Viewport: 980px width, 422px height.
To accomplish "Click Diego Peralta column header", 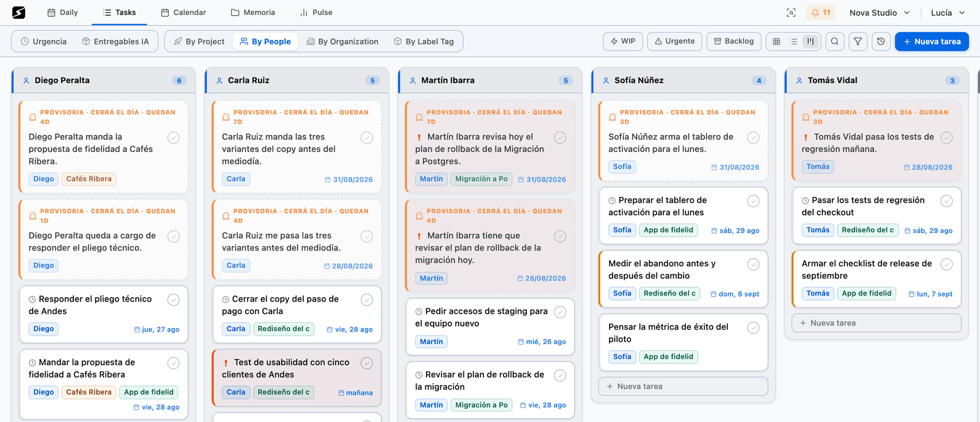I will (104, 80).
